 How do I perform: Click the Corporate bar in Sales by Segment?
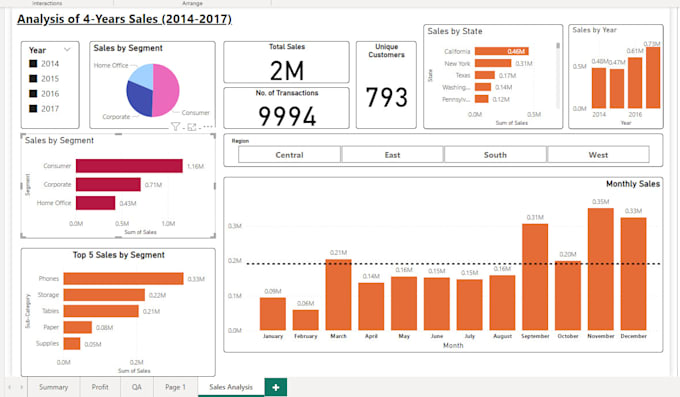pyautogui.click(x=108, y=184)
